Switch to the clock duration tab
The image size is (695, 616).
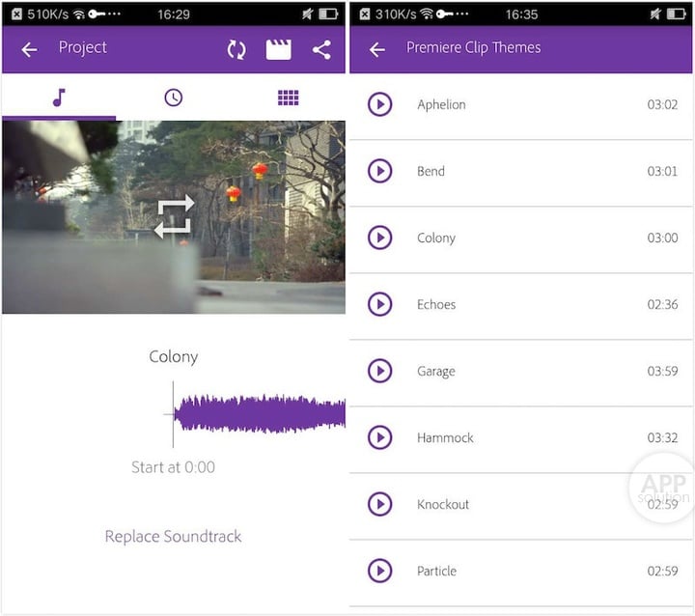[x=173, y=98]
